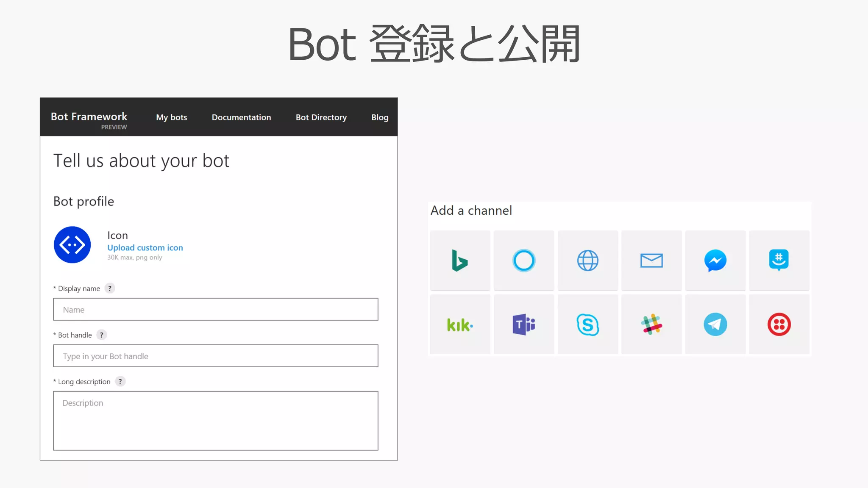Click the blue bot profile icon
Image resolution: width=868 pixels, height=488 pixels.
(x=72, y=245)
